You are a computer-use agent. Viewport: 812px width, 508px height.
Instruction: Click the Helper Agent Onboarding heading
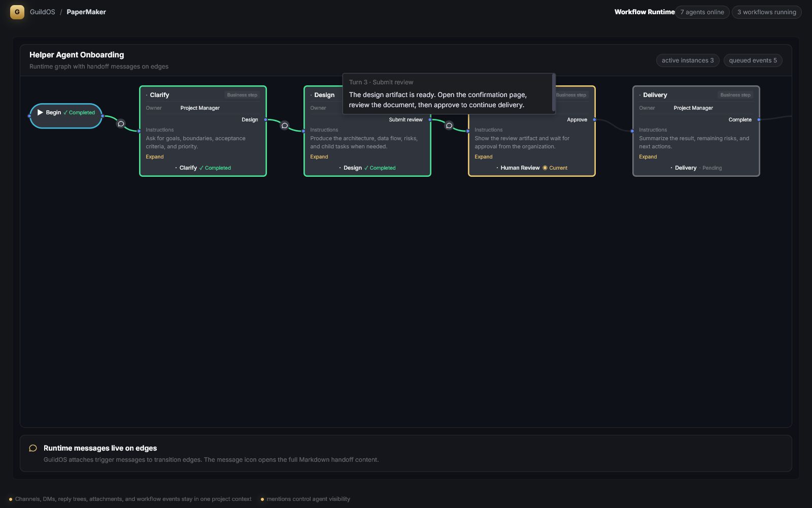(x=77, y=55)
